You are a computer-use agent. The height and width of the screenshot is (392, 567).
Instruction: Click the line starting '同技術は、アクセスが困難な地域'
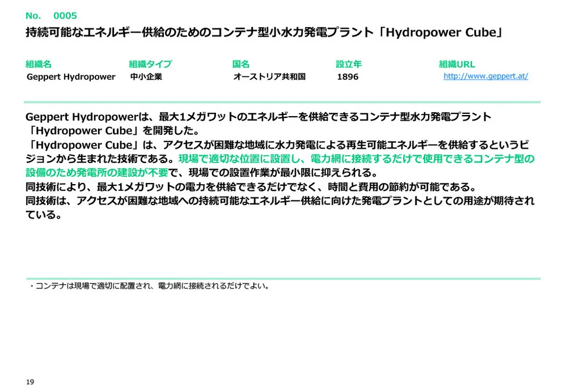(280, 201)
